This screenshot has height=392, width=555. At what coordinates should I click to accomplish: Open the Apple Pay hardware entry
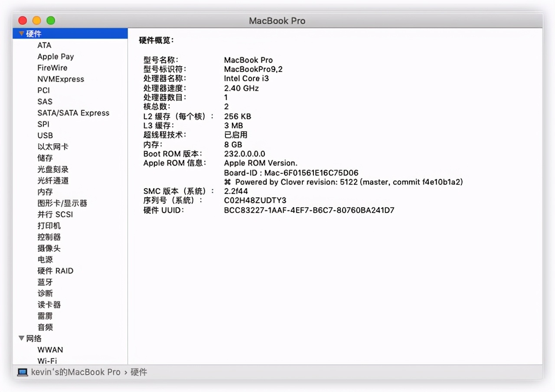(x=55, y=56)
